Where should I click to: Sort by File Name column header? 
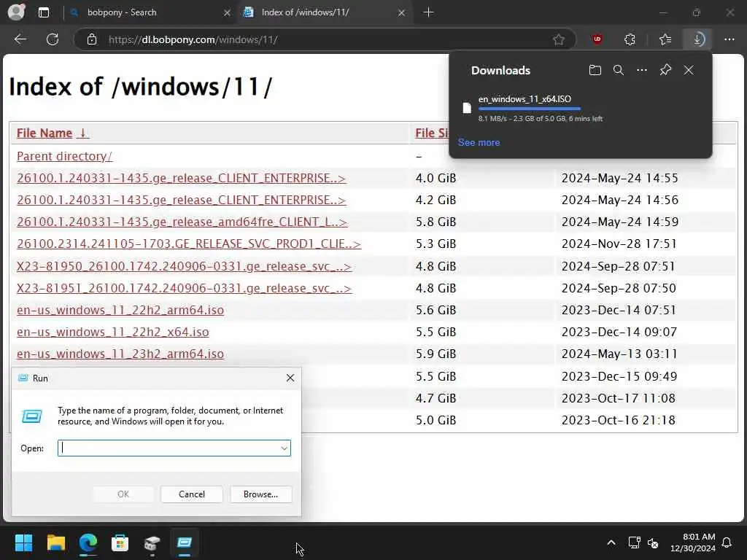click(x=53, y=133)
